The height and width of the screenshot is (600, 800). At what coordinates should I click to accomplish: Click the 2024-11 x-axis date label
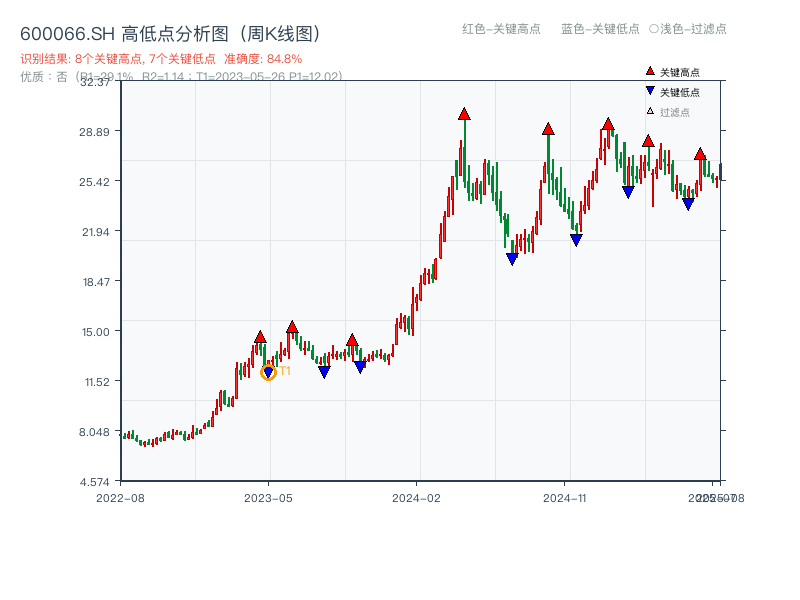click(x=564, y=498)
